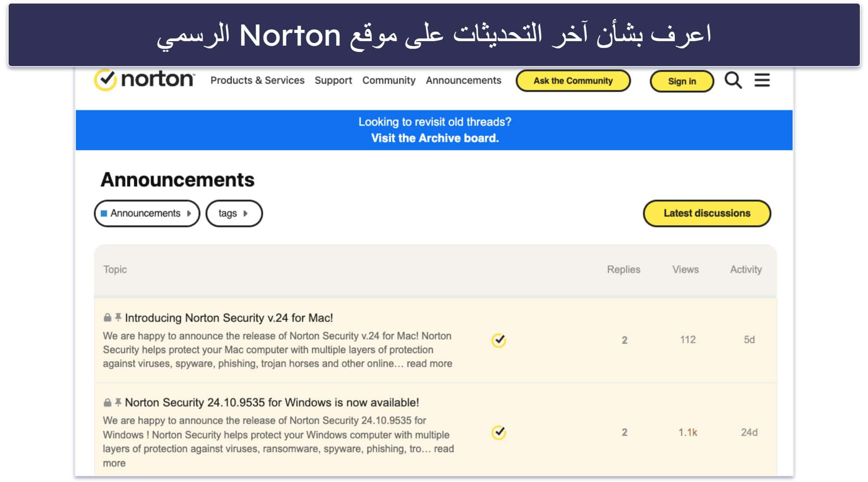The image size is (868, 482).
Task: Click the 5d activity value
Action: (x=749, y=340)
